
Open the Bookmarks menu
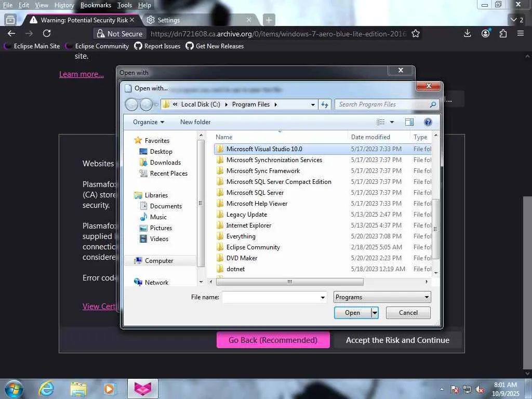point(96,5)
